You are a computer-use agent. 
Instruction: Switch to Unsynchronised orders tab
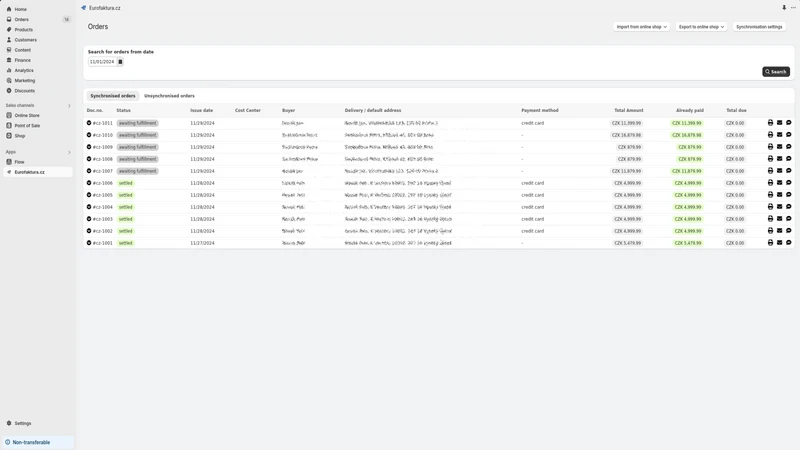click(x=169, y=96)
